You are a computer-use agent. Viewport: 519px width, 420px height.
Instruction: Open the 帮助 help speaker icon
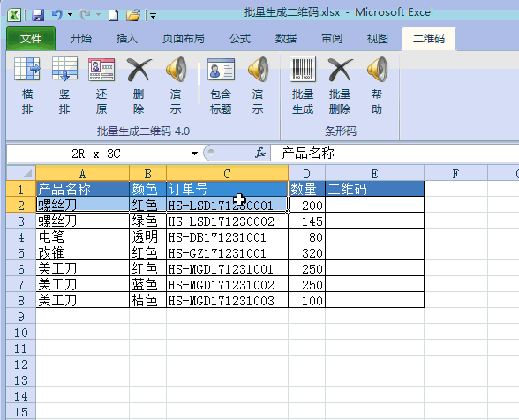pos(377,69)
